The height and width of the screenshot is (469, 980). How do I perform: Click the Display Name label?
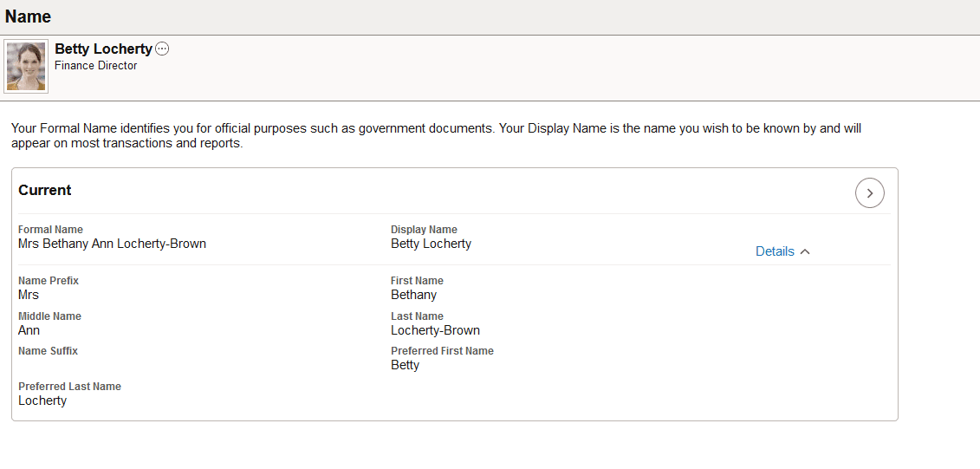pos(424,230)
